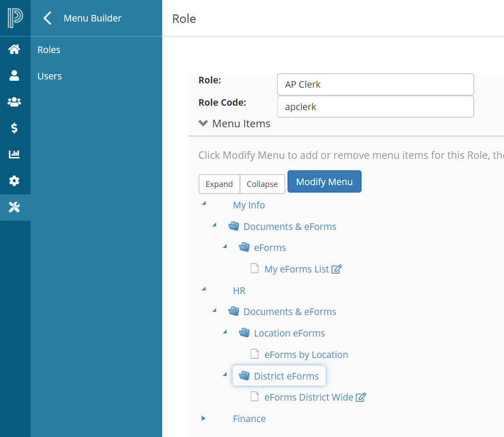Viewport: 504px width, 437px height.
Task: Click the back arrow beside Menu Builder
Action: coord(47,18)
